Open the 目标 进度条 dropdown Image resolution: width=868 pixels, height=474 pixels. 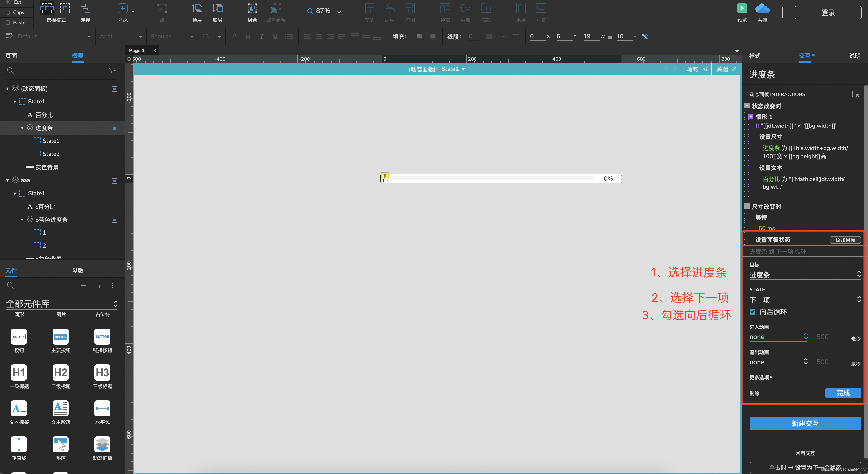[805, 275]
